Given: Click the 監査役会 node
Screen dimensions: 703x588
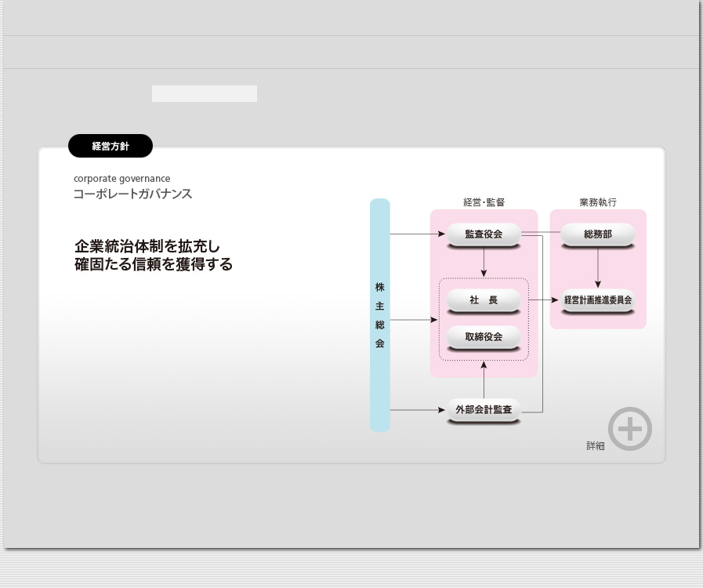Looking at the screenshot, I should tap(484, 234).
